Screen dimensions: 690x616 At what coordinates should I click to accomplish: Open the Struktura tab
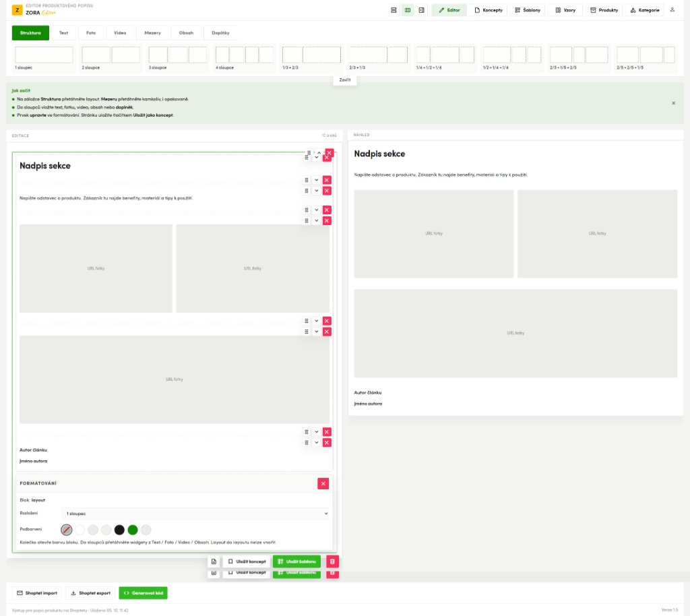click(x=30, y=33)
